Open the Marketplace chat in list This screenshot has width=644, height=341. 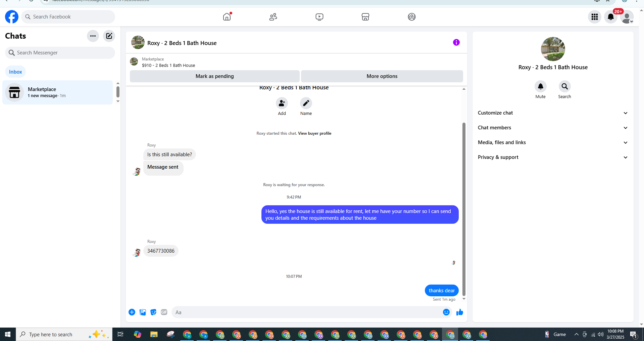(58, 92)
